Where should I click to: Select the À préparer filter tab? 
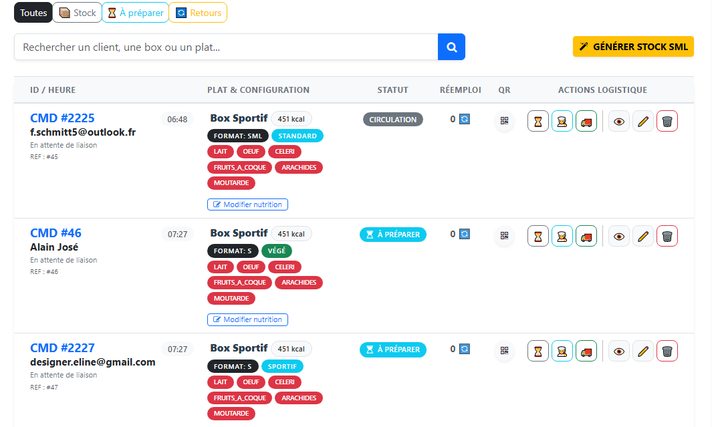tap(135, 13)
